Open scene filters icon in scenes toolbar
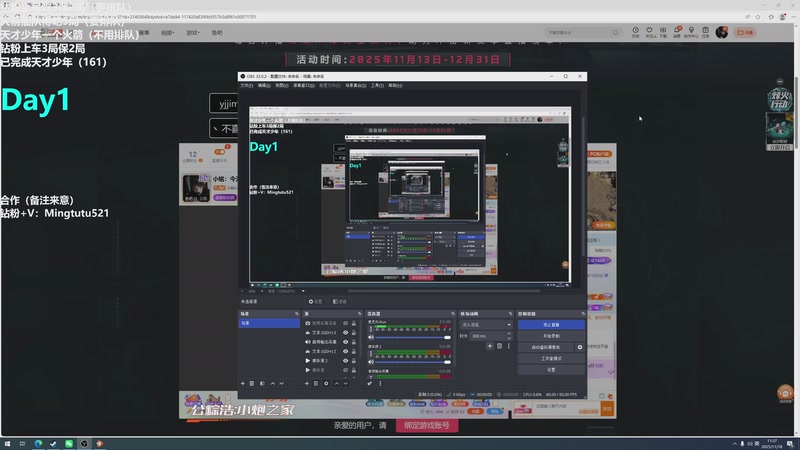800x450 pixels. click(262, 384)
